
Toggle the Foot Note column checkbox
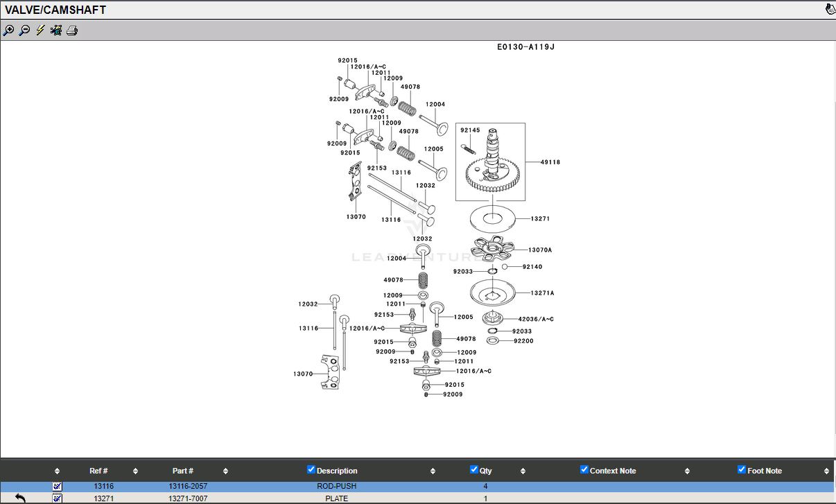[x=742, y=469]
